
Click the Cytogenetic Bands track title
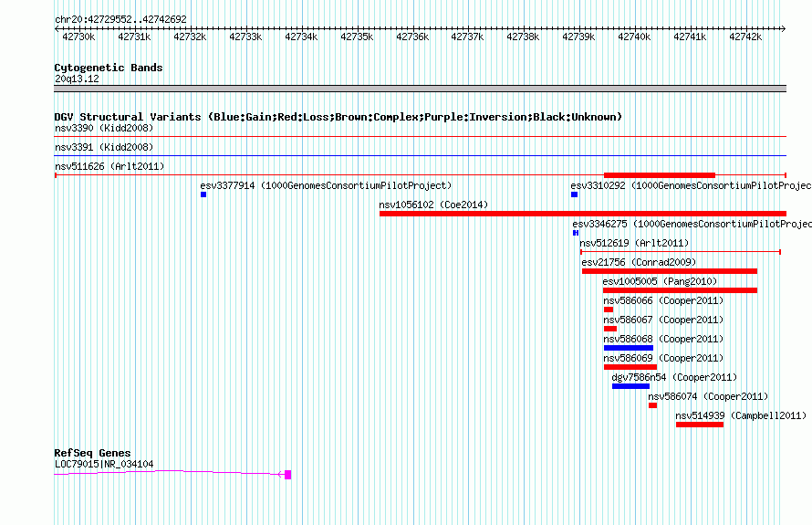point(109,68)
